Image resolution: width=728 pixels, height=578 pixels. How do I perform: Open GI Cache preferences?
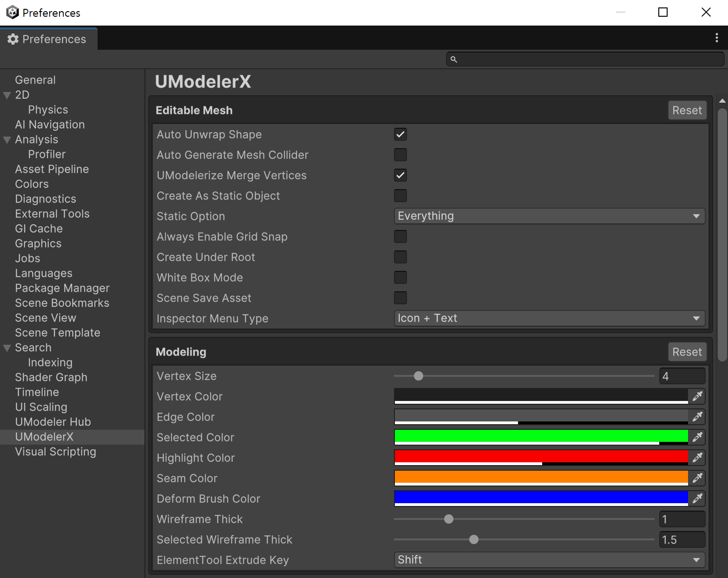pyautogui.click(x=39, y=229)
